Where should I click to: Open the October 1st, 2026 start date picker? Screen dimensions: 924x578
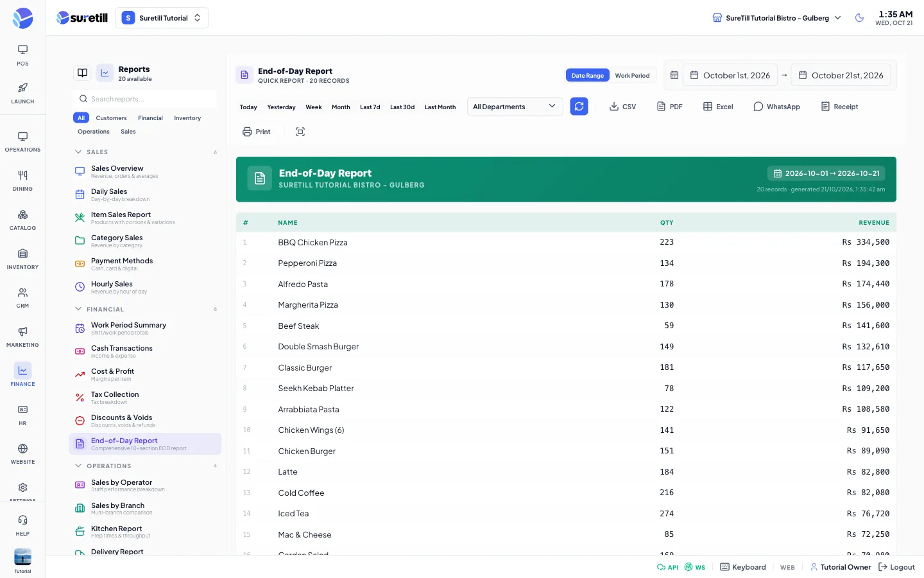coord(730,75)
